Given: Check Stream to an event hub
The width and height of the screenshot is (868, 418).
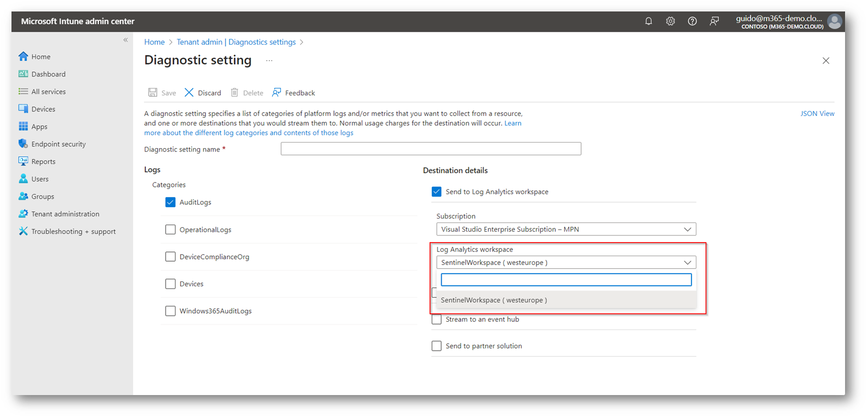Looking at the screenshot, I should (436, 319).
